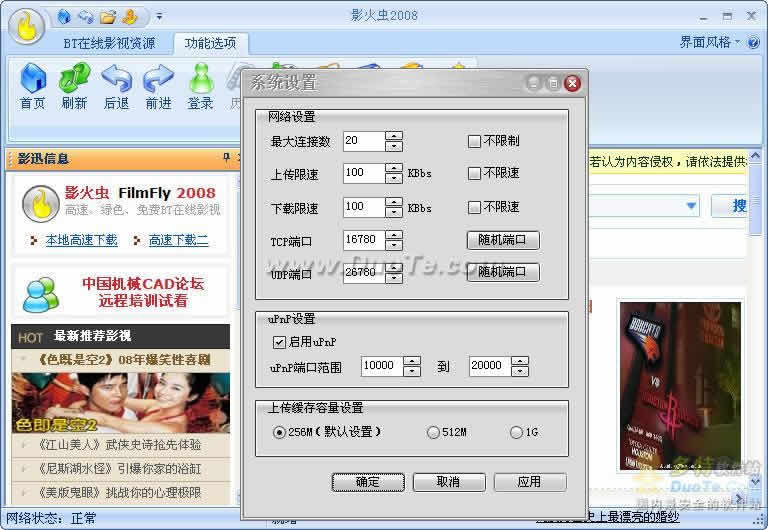Decrease 上传限速 with down spinner arrow
The width and height of the screenshot is (768, 530).
click(x=394, y=178)
